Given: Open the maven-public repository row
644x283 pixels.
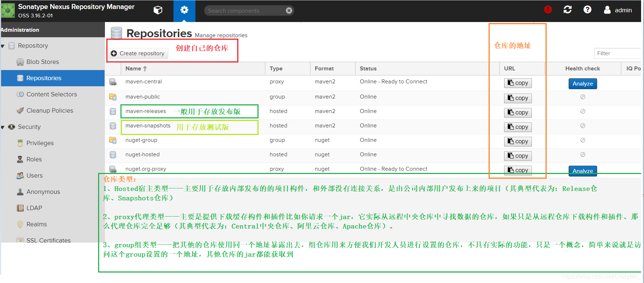Looking at the screenshot, I should point(373,98).
